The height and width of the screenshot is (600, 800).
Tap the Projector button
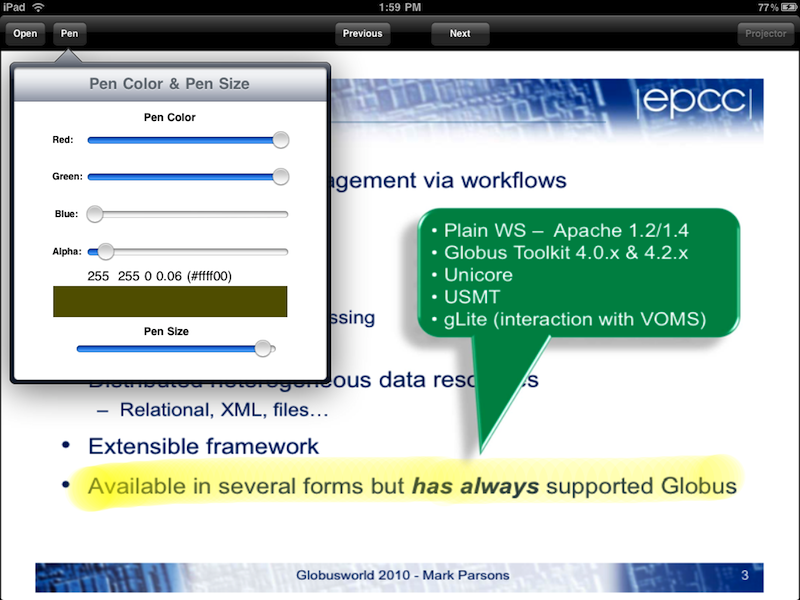tap(766, 33)
